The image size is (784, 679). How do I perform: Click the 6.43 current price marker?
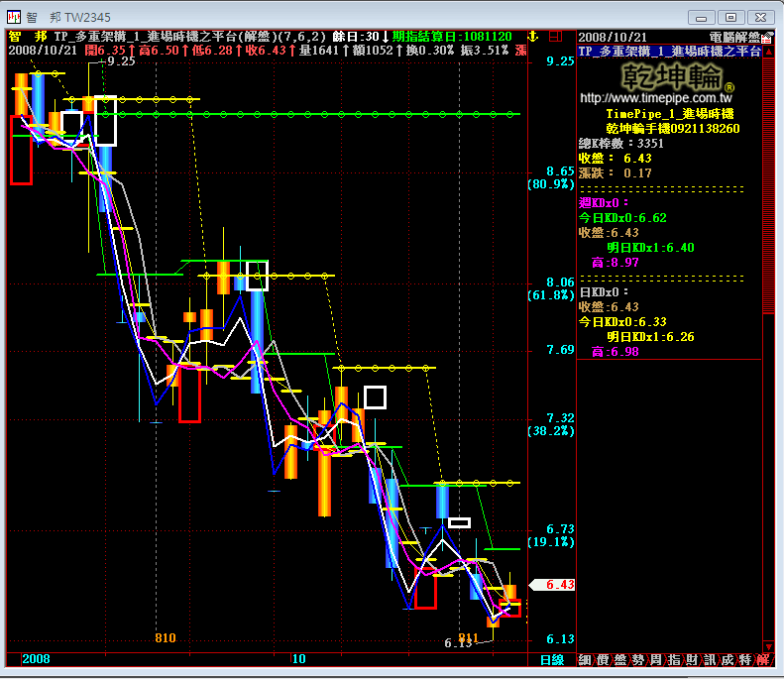tap(553, 585)
